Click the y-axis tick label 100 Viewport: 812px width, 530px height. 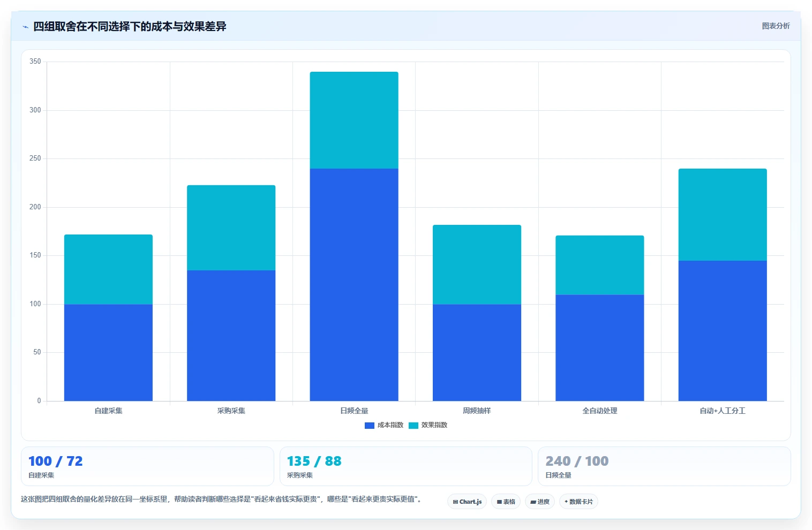click(x=35, y=304)
